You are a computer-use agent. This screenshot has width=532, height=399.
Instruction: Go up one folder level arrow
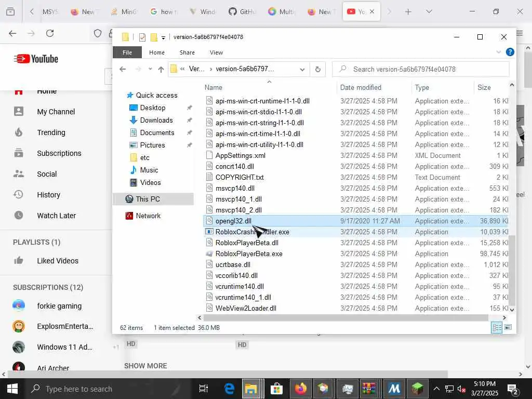161,69
